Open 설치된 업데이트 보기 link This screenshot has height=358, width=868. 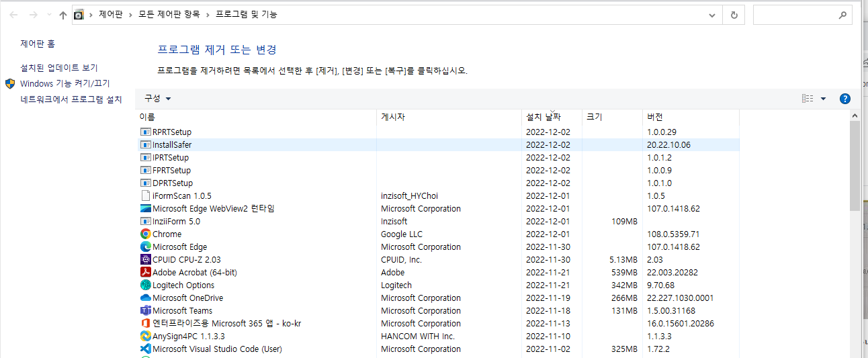[59, 68]
